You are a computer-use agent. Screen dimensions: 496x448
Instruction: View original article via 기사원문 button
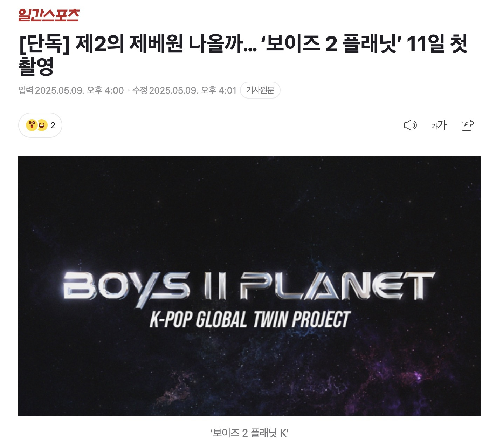click(260, 90)
